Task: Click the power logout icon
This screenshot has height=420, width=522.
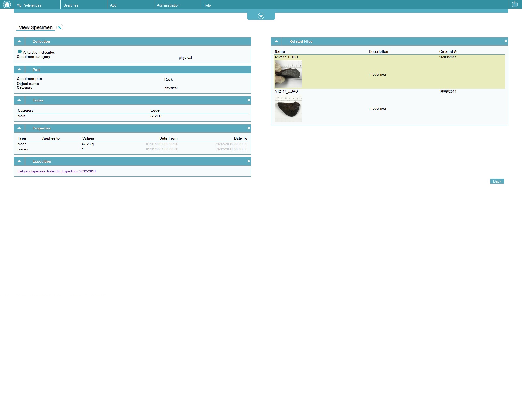Action: coord(515,4)
